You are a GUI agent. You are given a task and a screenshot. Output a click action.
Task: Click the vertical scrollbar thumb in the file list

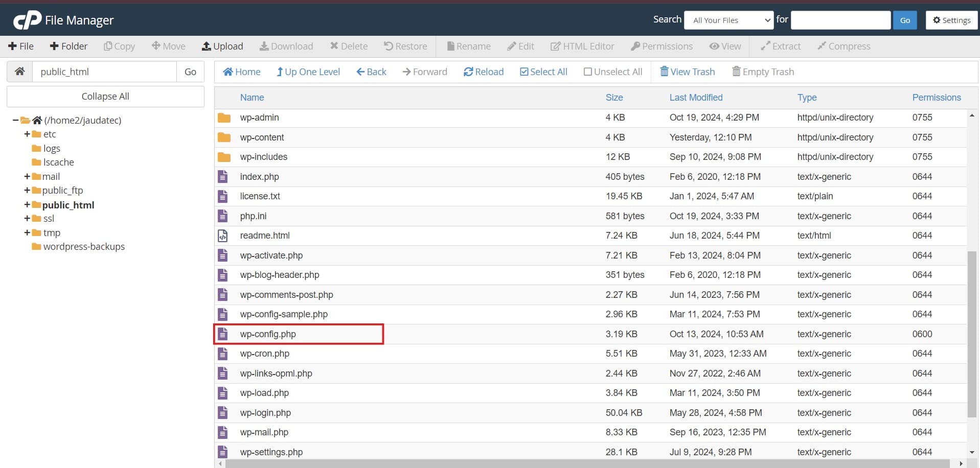pos(972,334)
